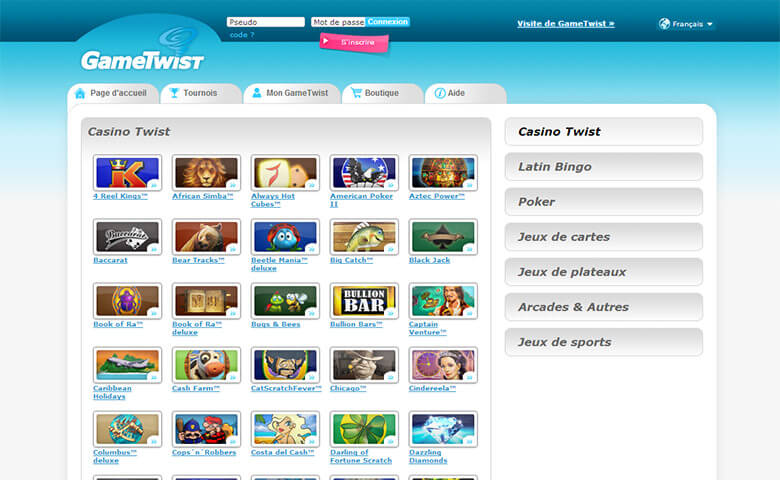Click the Big Catch text link

point(351,260)
